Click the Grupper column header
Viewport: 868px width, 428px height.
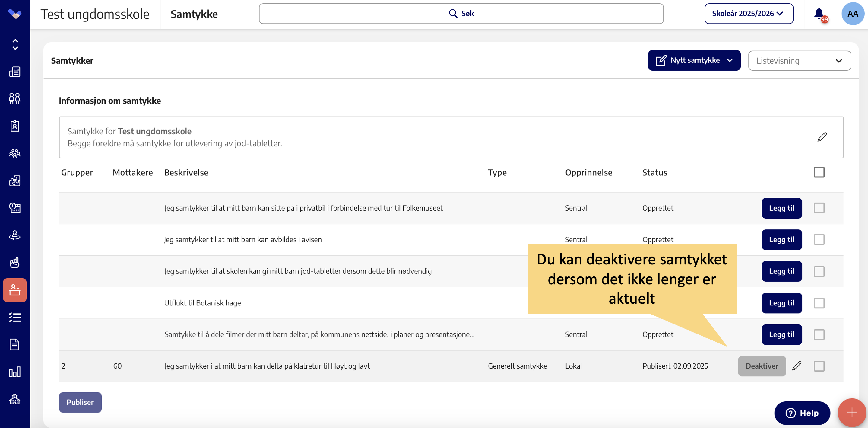tap(77, 172)
